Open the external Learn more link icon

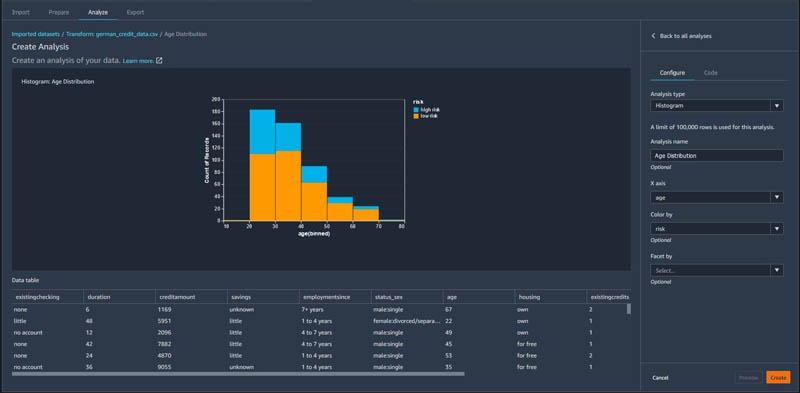(159, 61)
